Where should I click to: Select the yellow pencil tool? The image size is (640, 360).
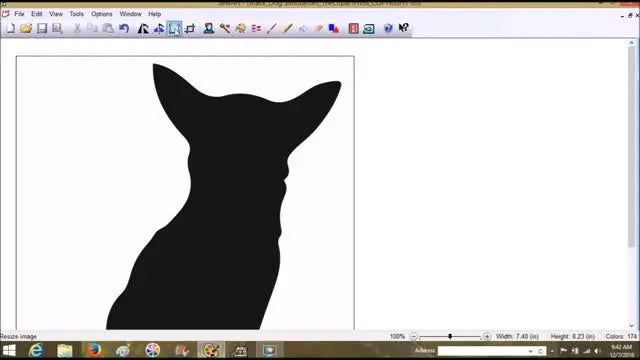[x=287, y=28]
